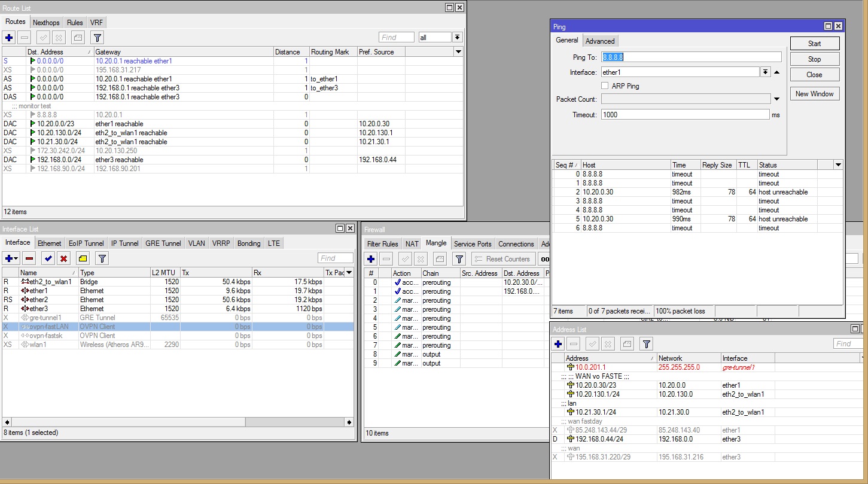The image size is (868, 484).
Task: Expand the Packet Count field arrow
Action: coord(776,99)
